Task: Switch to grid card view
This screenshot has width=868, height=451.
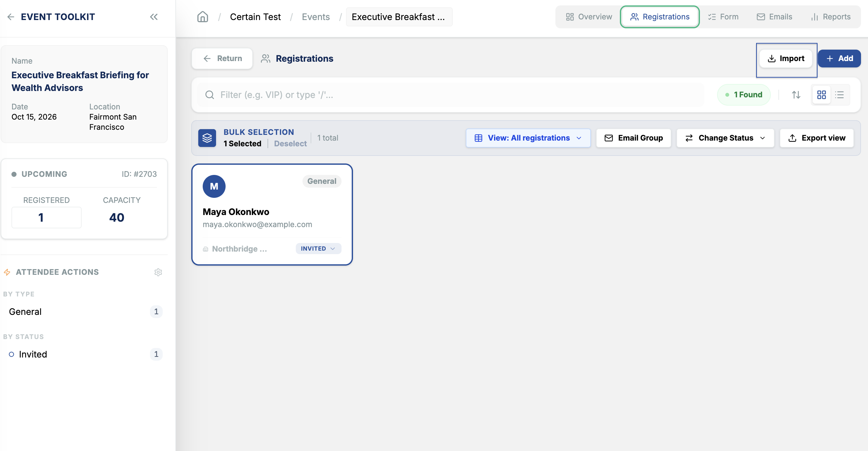Action: [821, 95]
